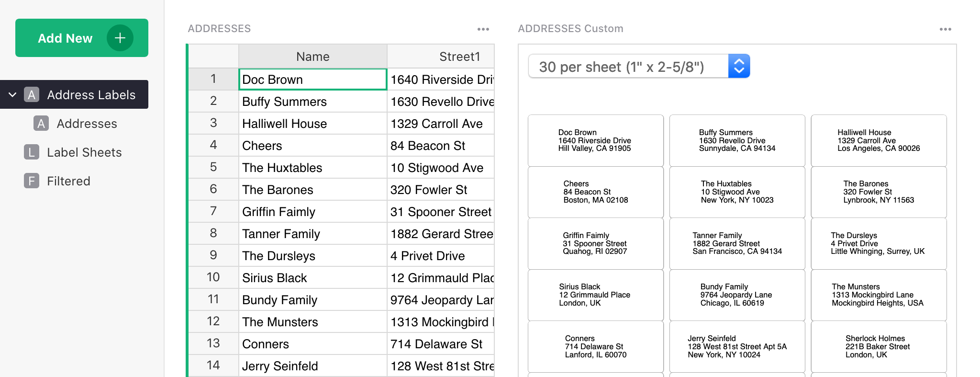Select the 1329 Carroll Ave street cell
Screen dimensions: 980x377
(x=441, y=123)
